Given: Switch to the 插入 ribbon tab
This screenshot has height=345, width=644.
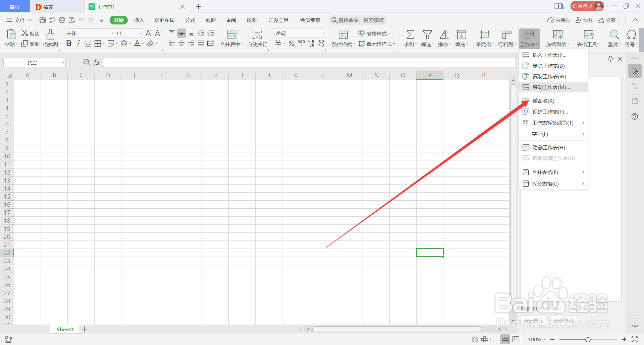Looking at the screenshot, I should [x=139, y=20].
